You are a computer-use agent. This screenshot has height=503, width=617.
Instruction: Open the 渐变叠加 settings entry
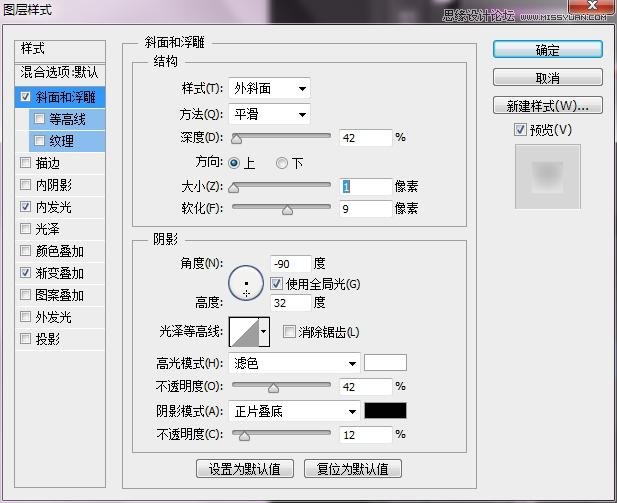click(x=60, y=273)
